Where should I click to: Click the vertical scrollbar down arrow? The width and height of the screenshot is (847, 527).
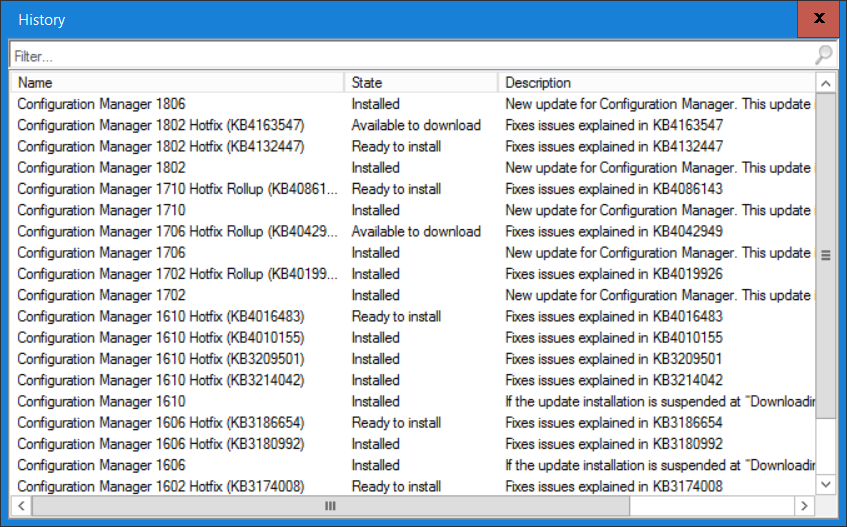coord(825,484)
